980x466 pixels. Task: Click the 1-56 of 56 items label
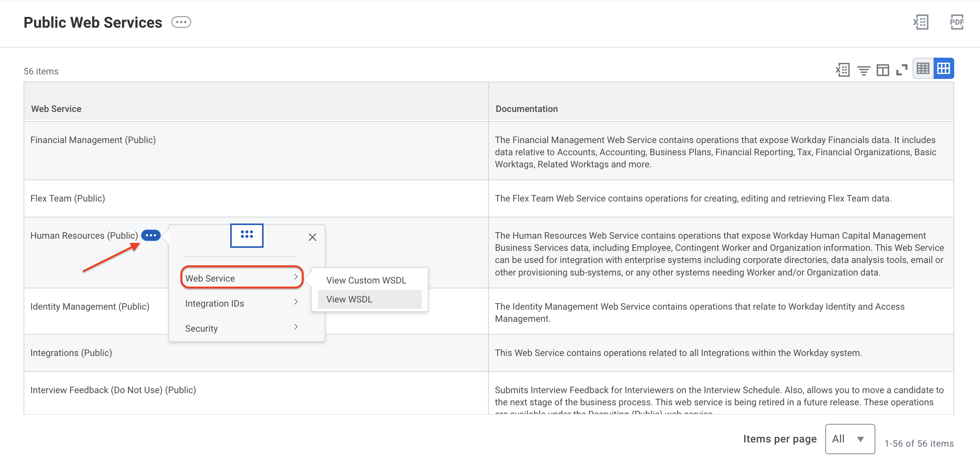[919, 444]
